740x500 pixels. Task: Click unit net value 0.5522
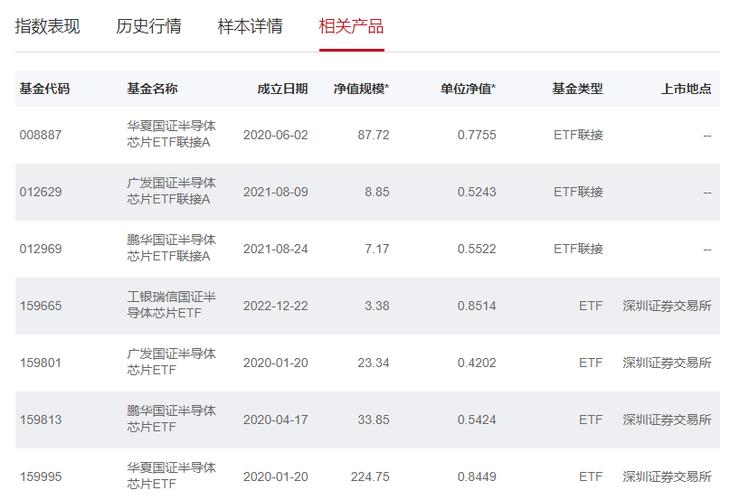[x=477, y=249]
